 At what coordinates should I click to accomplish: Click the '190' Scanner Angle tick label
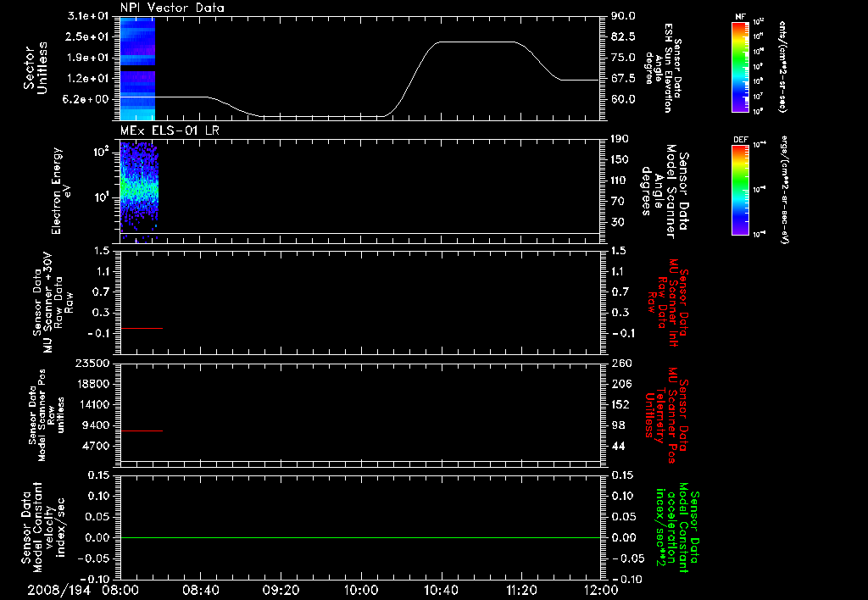620,139
